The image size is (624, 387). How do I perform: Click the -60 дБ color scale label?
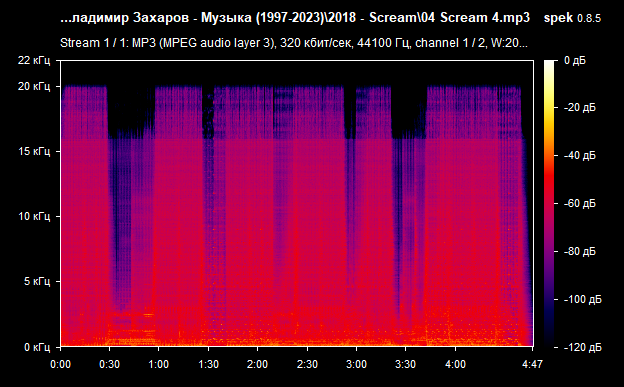(580, 203)
